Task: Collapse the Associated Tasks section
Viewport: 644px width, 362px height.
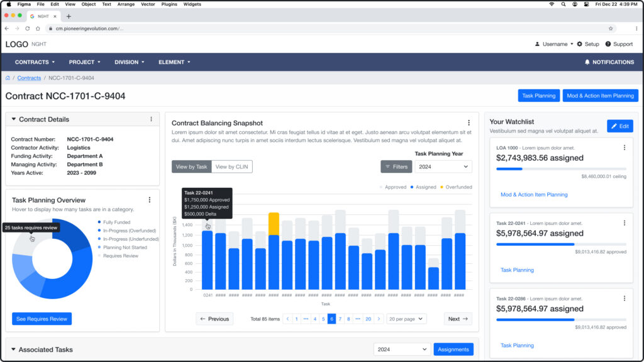Action: click(x=13, y=349)
